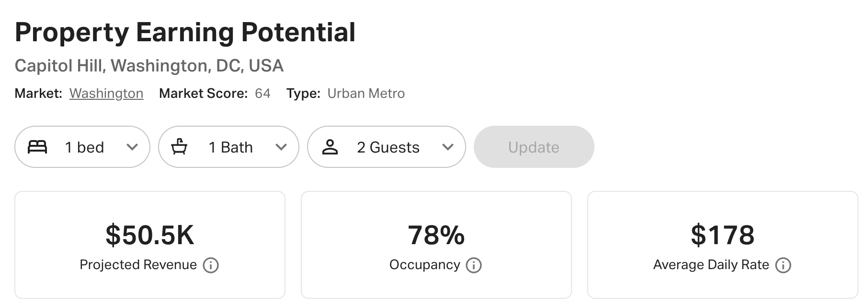Click the person icon in guests selector
The width and height of the screenshot is (868, 307).
(x=330, y=147)
